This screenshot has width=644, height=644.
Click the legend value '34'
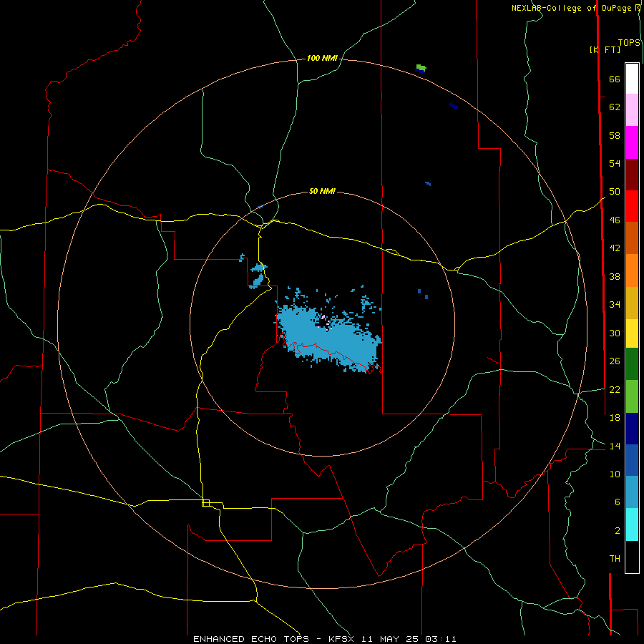[615, 305]
